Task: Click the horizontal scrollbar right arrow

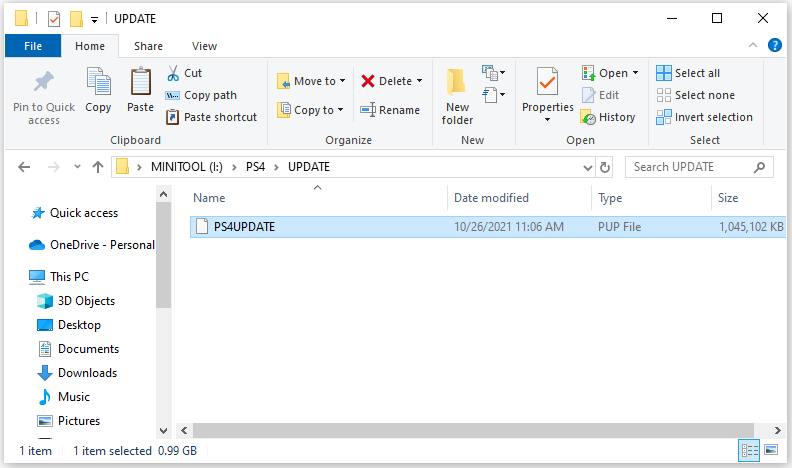Action: [777, 431]
